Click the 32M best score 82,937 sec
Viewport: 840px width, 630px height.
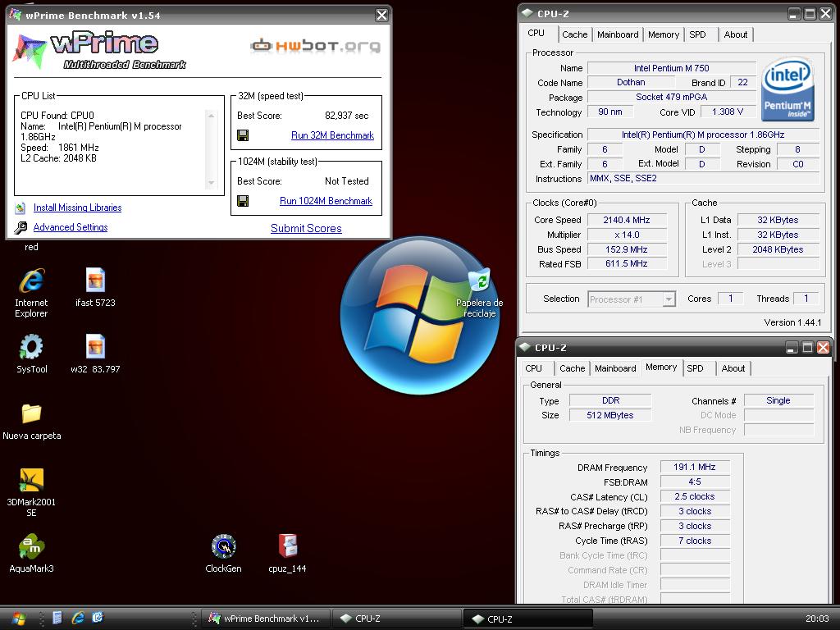click(347, 116)
